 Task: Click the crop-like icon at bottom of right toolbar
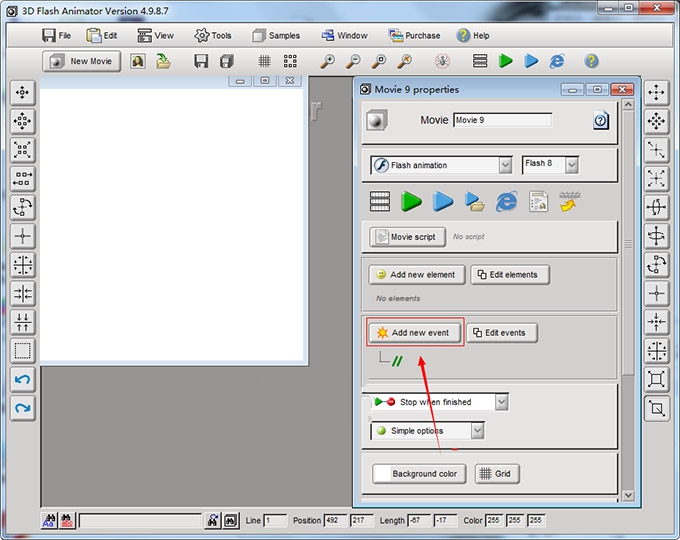[657, 409]
